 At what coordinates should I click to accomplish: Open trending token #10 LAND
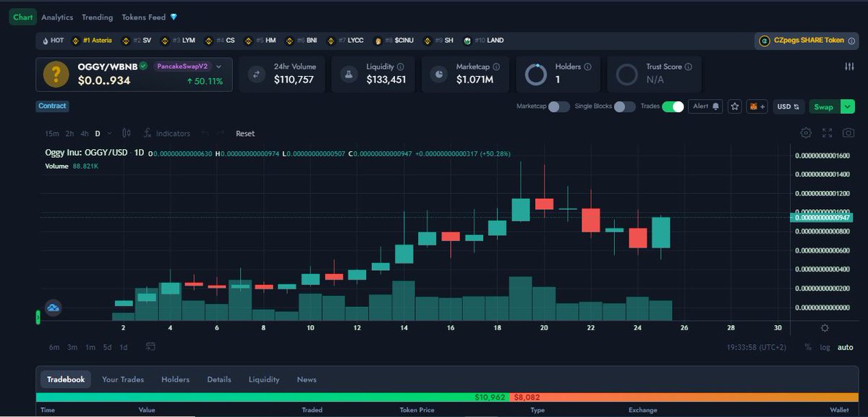[484, 41]
